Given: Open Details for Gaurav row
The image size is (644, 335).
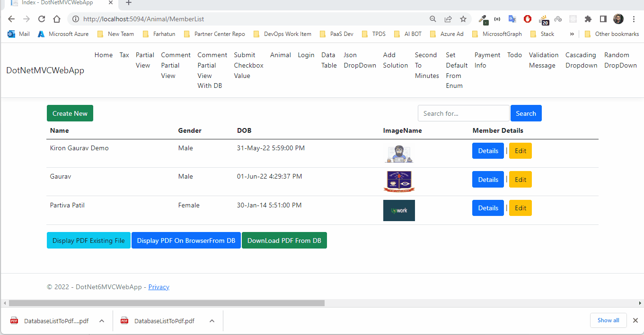Looking at the screenshot, I should point(488,180).
